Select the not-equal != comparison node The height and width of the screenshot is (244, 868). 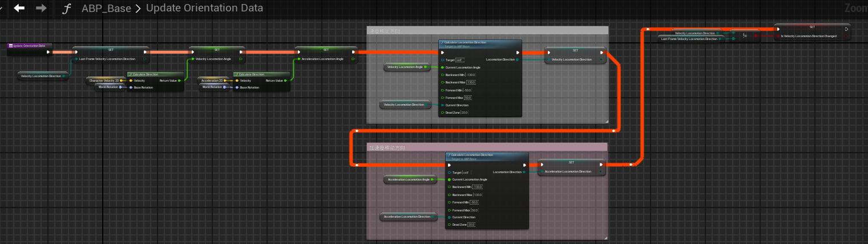click(x=744, y=35)
